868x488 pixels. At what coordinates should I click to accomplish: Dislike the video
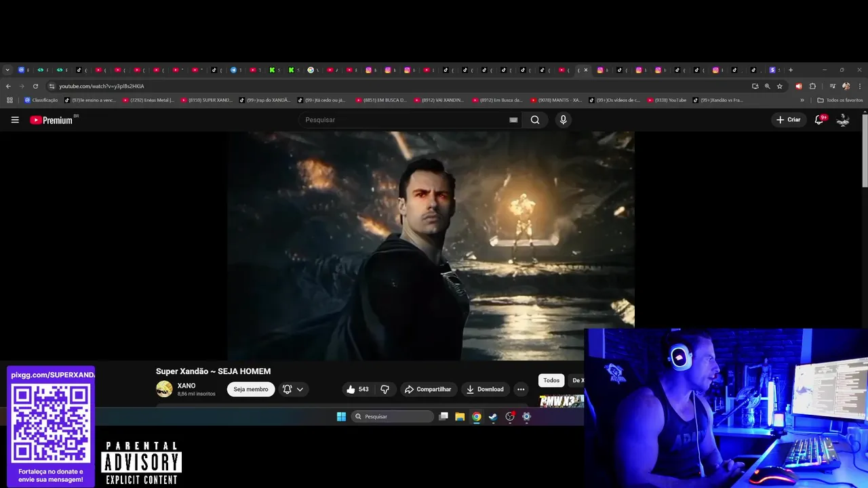(384, 389)
